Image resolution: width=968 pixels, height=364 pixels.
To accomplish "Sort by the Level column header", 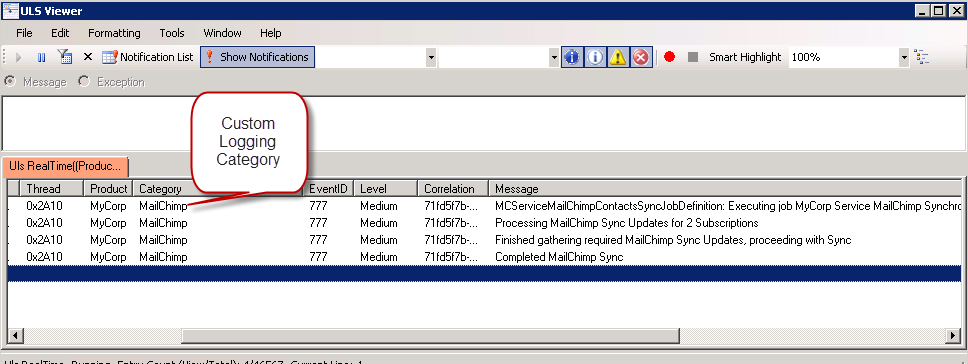I will coord(386,189).
